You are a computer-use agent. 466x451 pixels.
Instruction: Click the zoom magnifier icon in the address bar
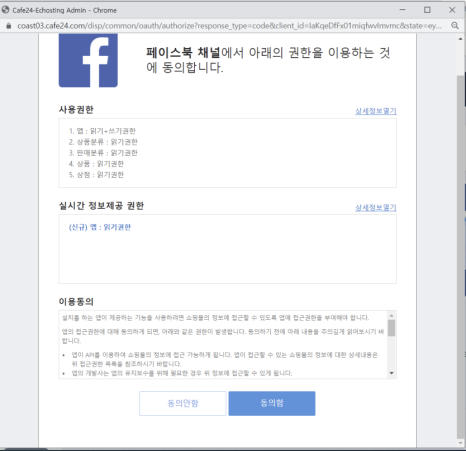click(455, 26)
